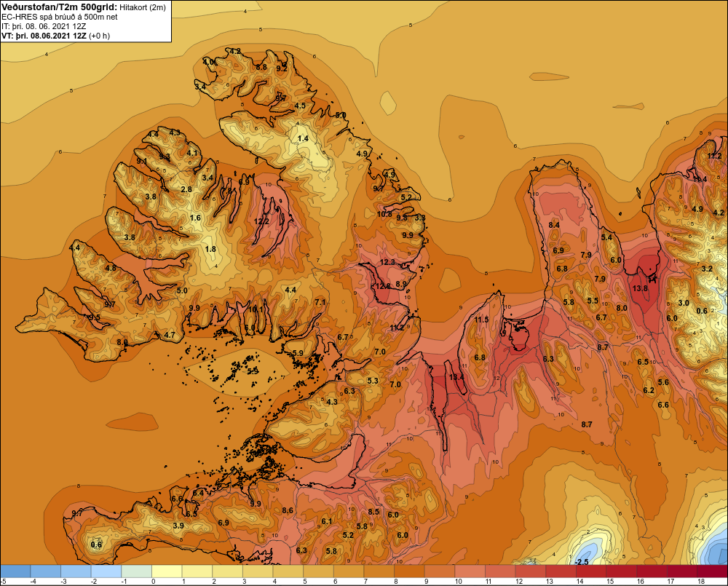Select the 4.0 value at the northwest tip

[x=208, y=62]
